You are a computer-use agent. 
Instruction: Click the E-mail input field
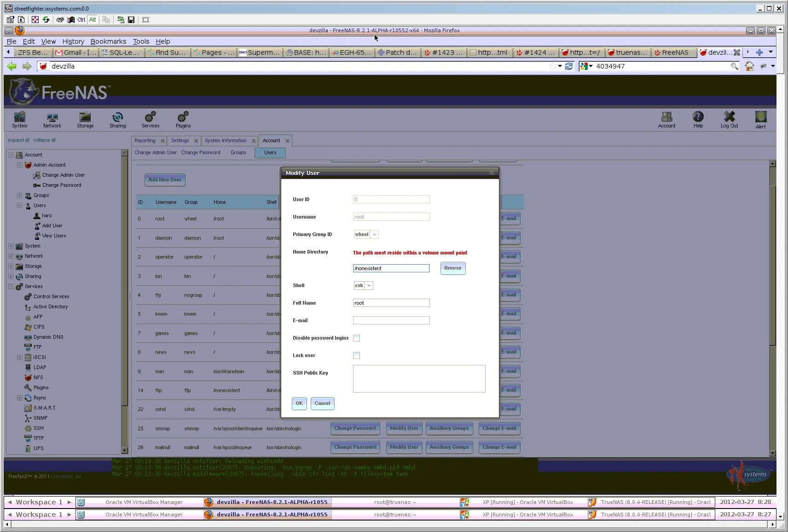391,320
